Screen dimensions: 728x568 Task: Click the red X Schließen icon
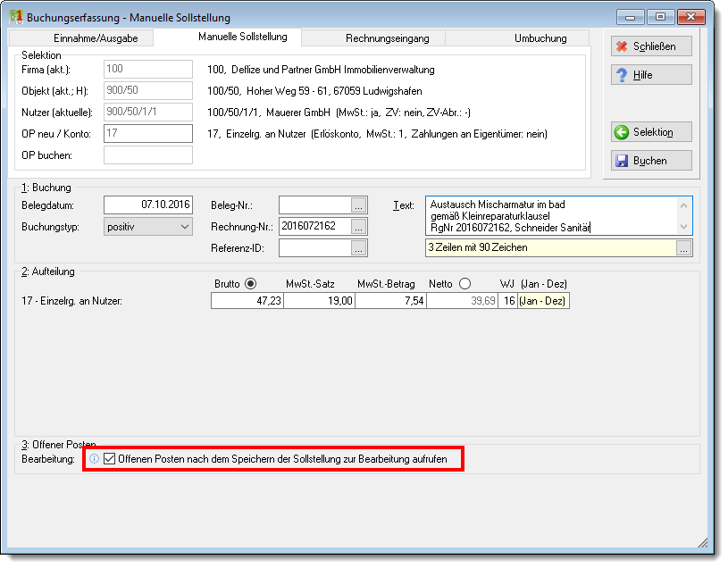coord(621,46)
